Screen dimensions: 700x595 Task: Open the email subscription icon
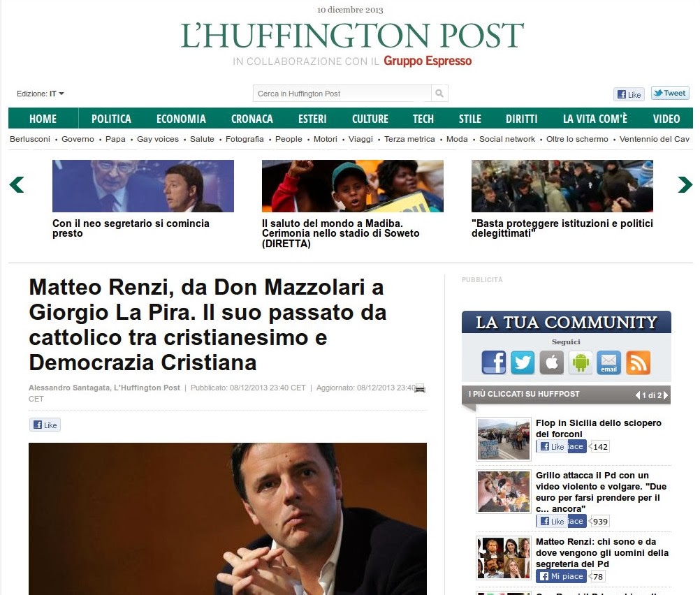[609, 362]
